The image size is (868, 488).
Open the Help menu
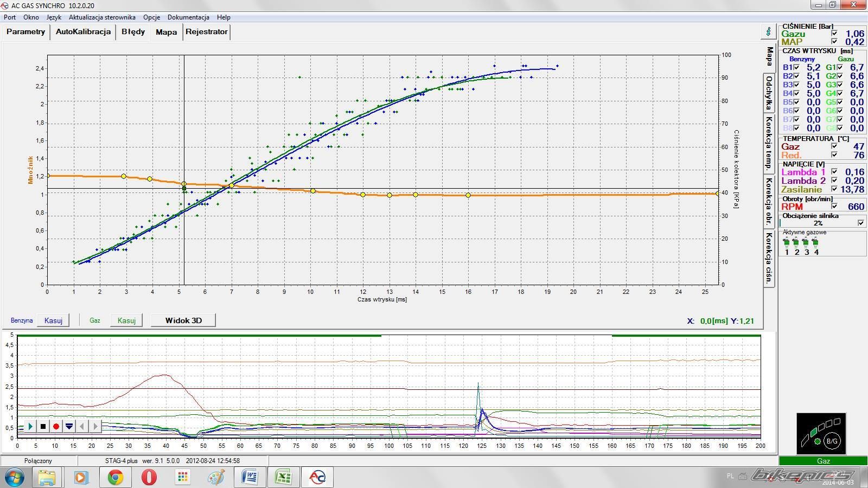point(224,17)
